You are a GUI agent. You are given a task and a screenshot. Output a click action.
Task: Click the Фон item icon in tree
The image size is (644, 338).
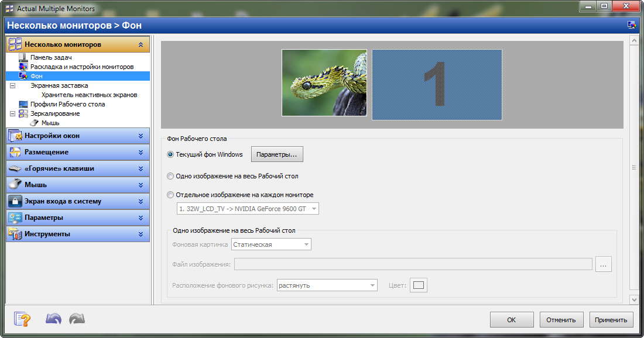23,76
